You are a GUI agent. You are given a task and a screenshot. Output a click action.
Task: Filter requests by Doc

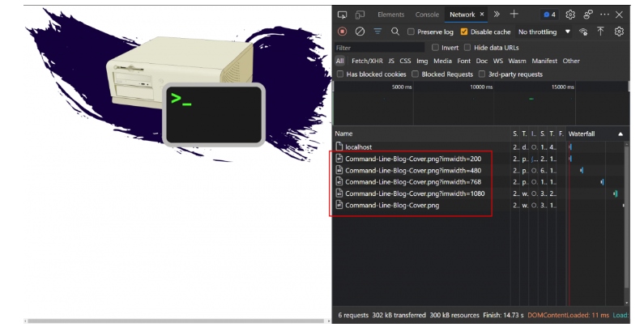pos(481,62)
